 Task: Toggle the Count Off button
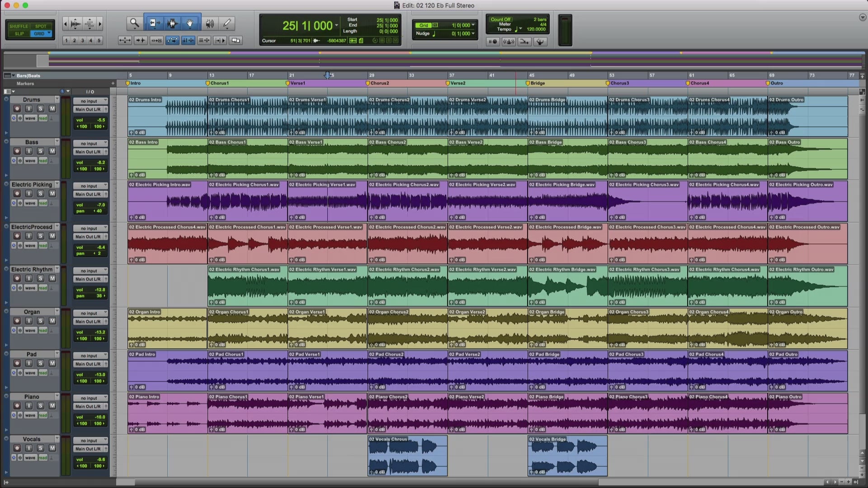[x=500, y=19]
